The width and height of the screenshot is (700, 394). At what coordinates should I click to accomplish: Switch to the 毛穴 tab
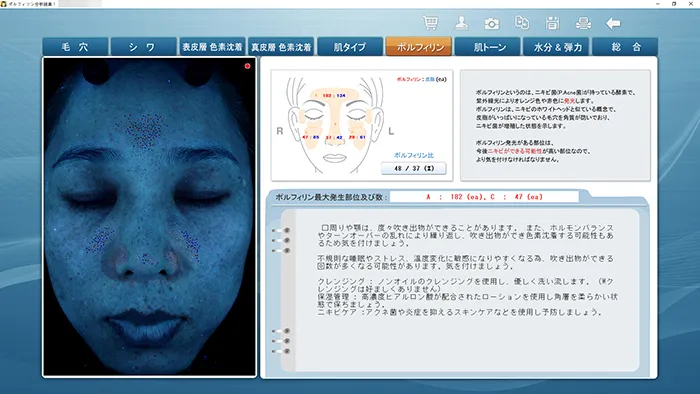pyautogui.click(x=75, y=47)
